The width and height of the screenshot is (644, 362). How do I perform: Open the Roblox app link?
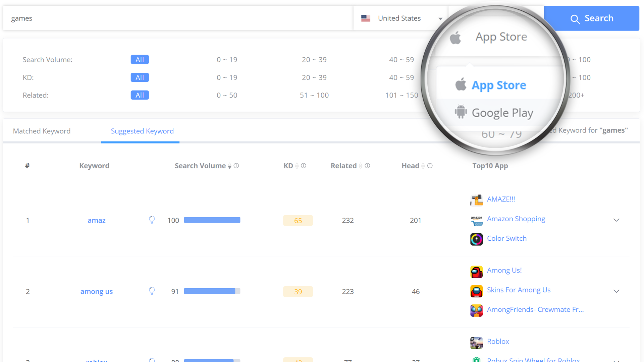[498, 342]
